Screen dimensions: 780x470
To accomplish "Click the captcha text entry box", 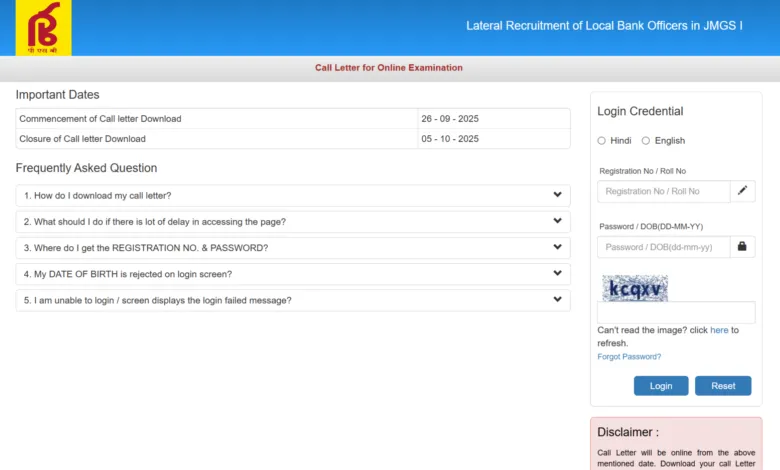I will click(675, 312).
